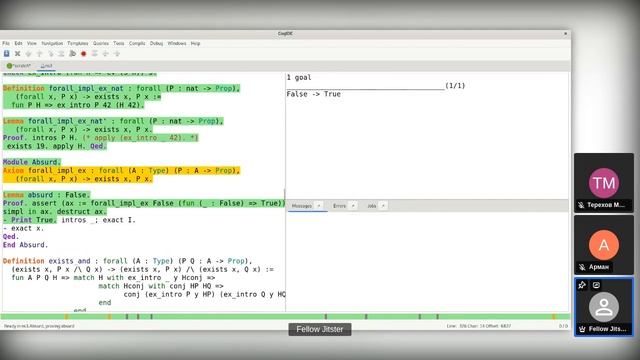Image resolution: width=640 pixels, height=360 pixels.
Task: Click the '- exact x.' line
Action: (23, 228)
